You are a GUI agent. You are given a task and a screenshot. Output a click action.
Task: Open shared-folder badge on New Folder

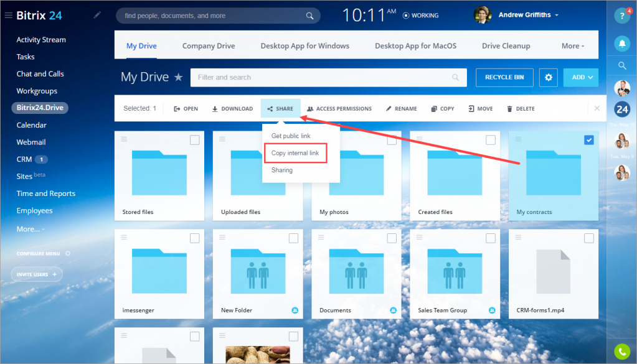[295, 310]
